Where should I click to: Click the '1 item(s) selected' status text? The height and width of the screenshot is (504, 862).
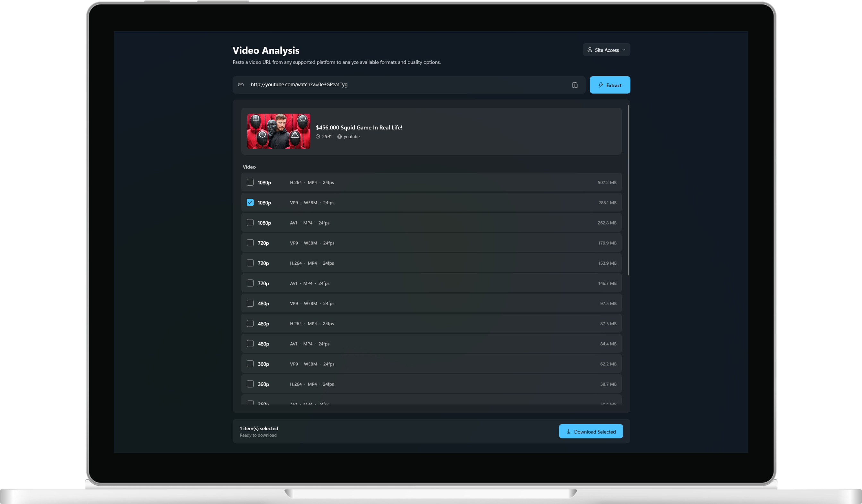[x=259, y=428]
